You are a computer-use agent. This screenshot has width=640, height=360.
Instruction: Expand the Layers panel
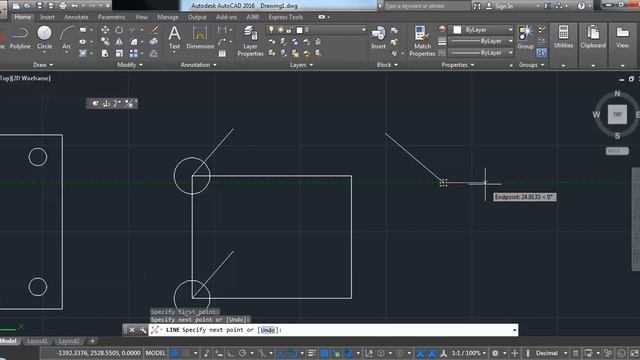[x=301, y=65]
